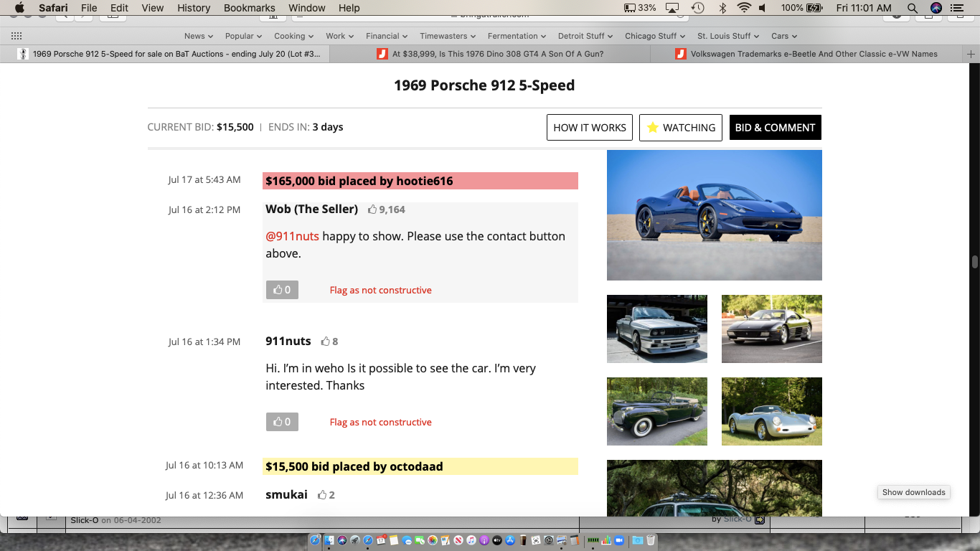Expand the Fermentation bookmarks folder

coord(517,36)
